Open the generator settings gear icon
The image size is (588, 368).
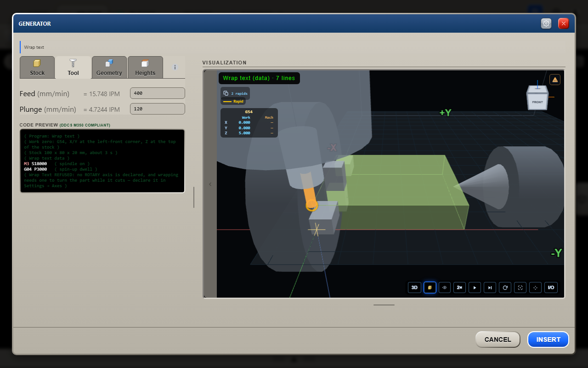546,23
